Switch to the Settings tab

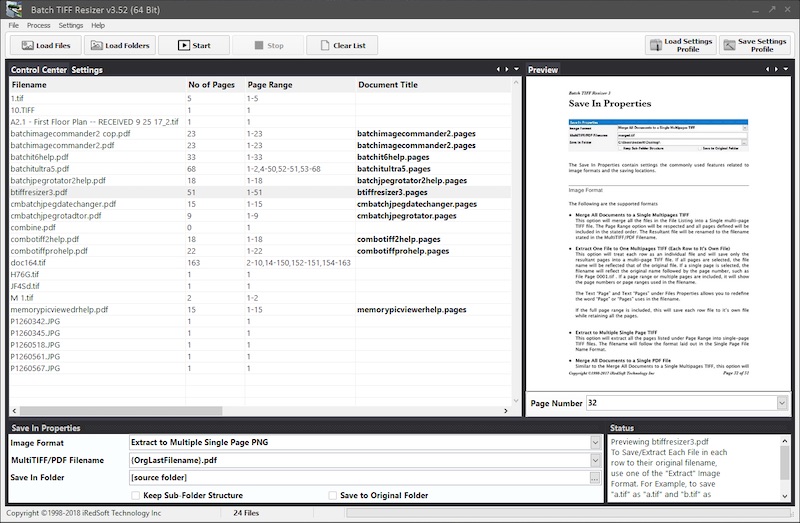pos(87,70)
